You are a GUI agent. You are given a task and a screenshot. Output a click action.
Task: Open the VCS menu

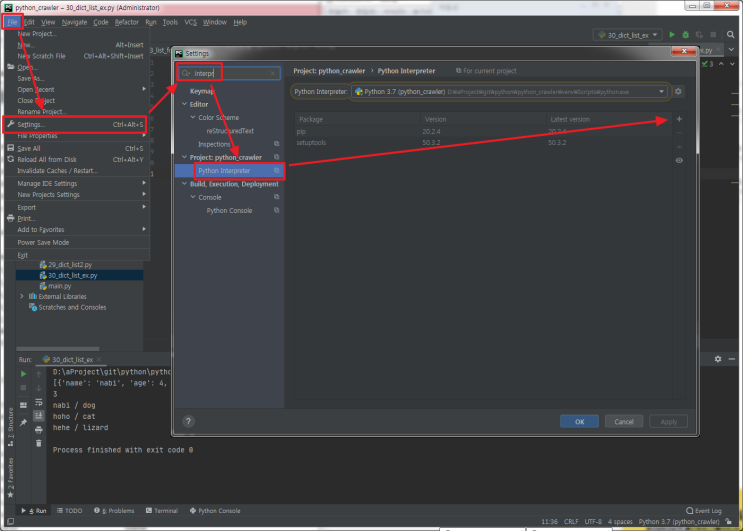pyautogui.click(x=190, y=22)
